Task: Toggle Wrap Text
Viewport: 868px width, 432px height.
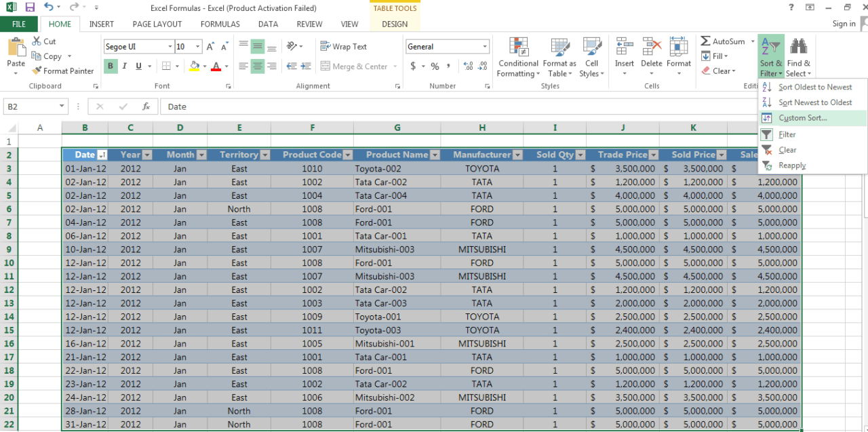Action: (x=344, y=47)
